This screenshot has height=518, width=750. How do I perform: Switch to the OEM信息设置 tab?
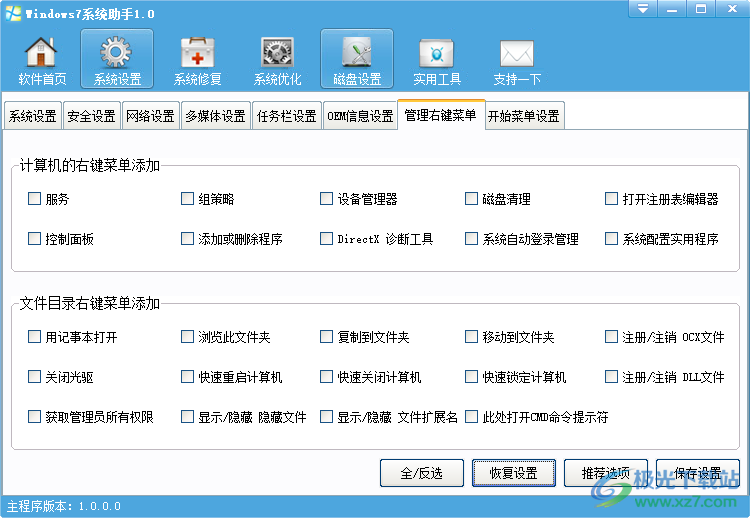pyautogui.click(x=360, y=116)
